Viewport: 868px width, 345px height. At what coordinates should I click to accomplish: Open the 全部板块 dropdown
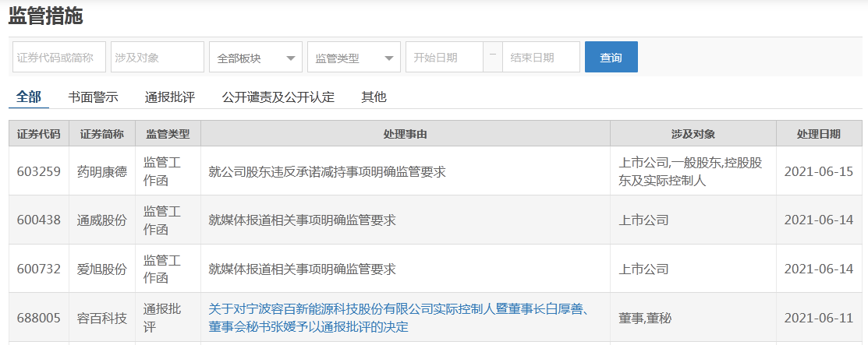256,57
